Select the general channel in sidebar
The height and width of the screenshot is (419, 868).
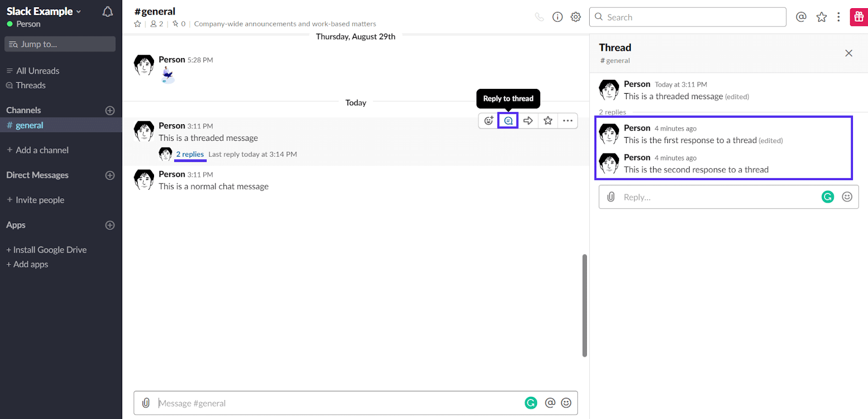[x=29, y=125]
